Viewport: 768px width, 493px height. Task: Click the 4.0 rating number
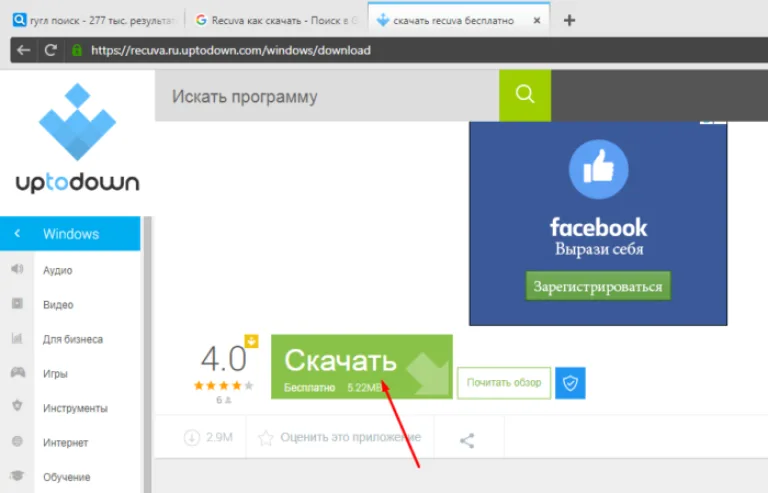pos(223,359)
